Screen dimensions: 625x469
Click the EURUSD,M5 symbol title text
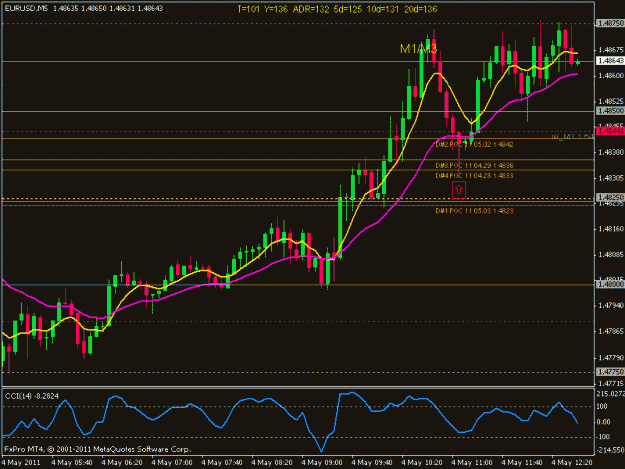(26, 8)
